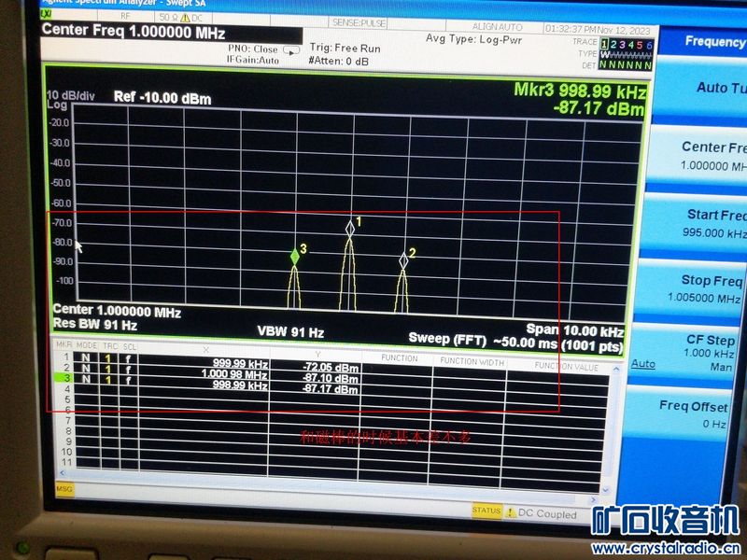Click marker table scroll-down arrow
The image size is (747, 560).
[x=606, y=489]
